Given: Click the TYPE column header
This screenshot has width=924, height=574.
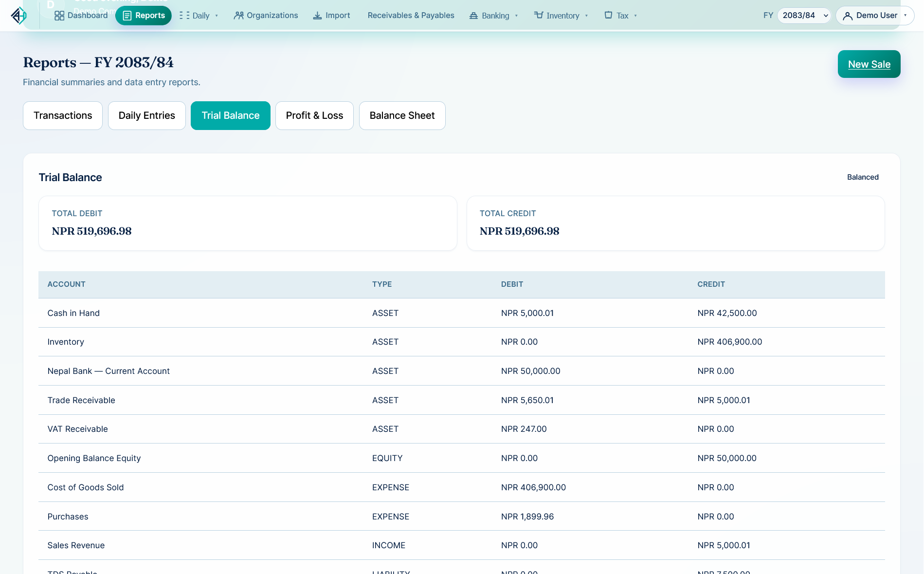Looking at the screenshot, I should pyautogui.click(x=382, y=284).
